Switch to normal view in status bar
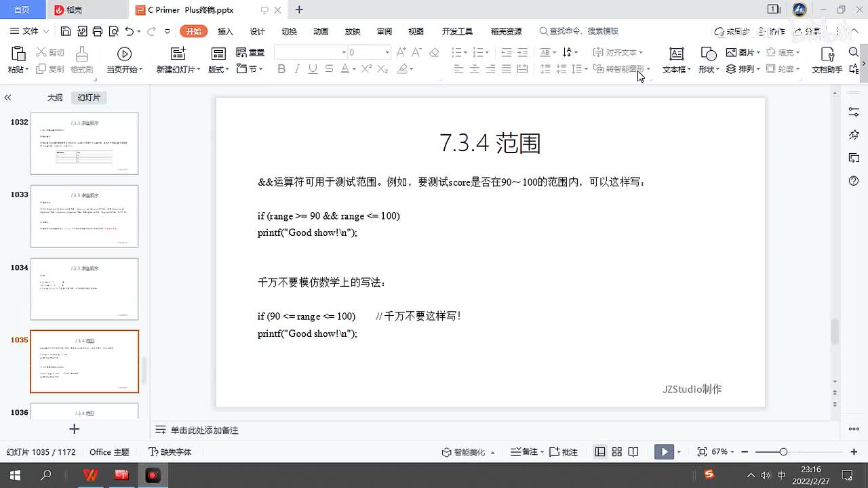The image size is (868, 488). tap(600, 452)
